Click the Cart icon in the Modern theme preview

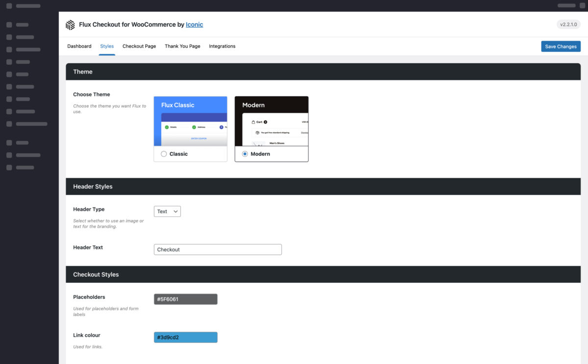point(253,122)
